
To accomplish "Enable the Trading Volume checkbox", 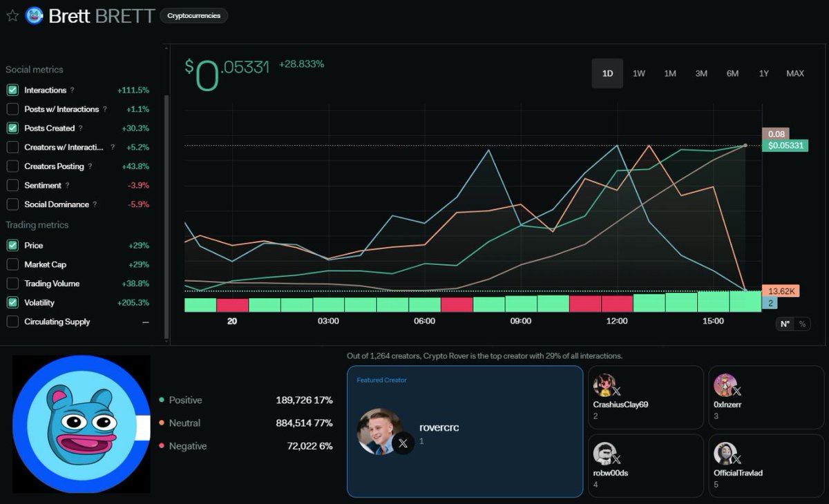I will (x=12, y=284).
